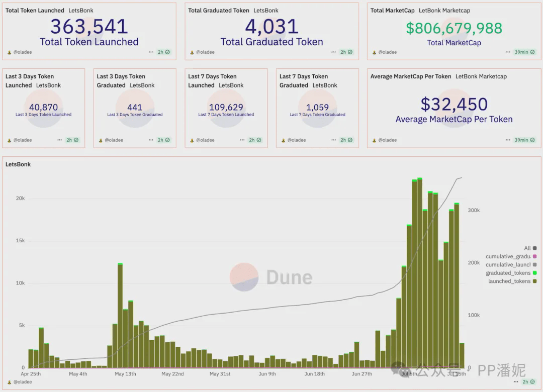The height and width of the screenshot is (392, 543).
Task: Open @oladee author on Total Graduated Token card
Action: pyautogui.click(x=205, y=52)
